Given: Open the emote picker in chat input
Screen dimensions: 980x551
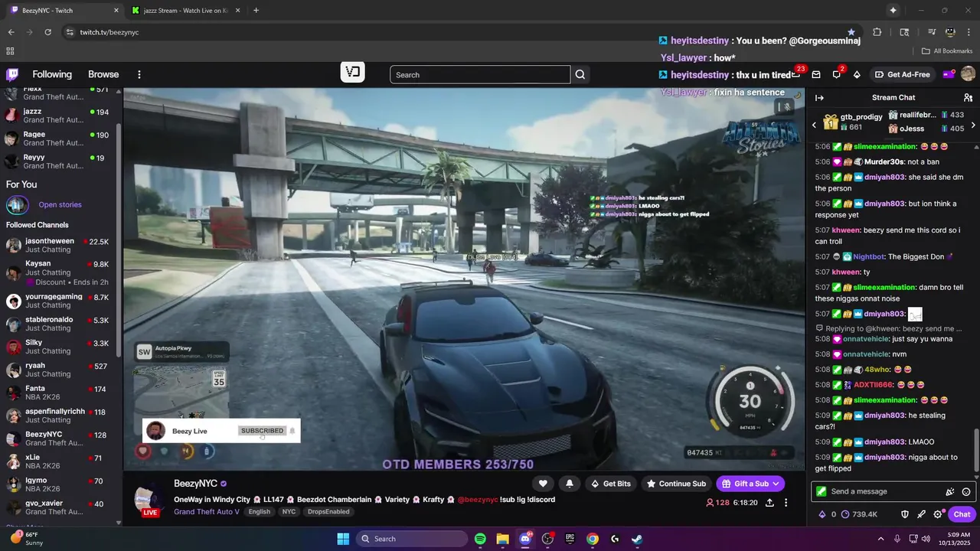Looking at the screenshot, I should coord(966,492).
